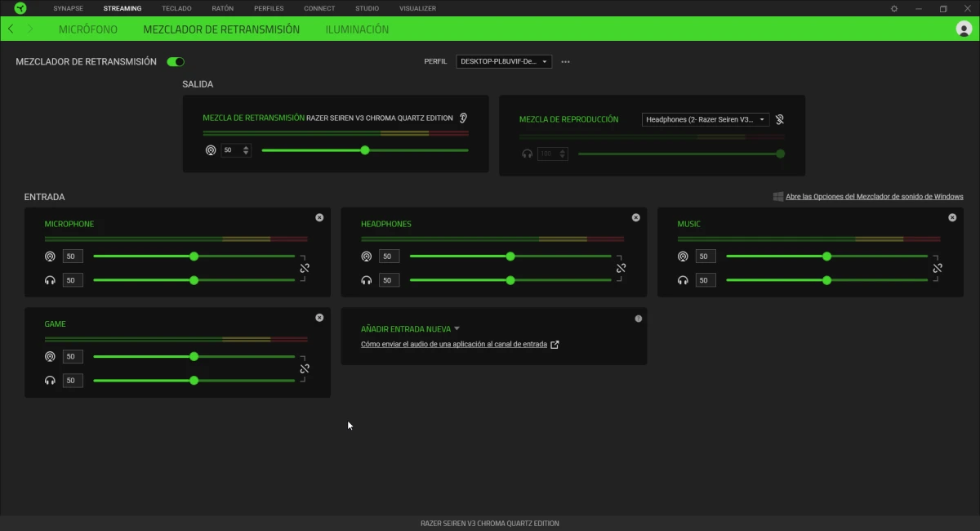Toggle Mezclador de Retransmisión switch off
The width and height of the screenshot is (980, 531).
point(176,61)
